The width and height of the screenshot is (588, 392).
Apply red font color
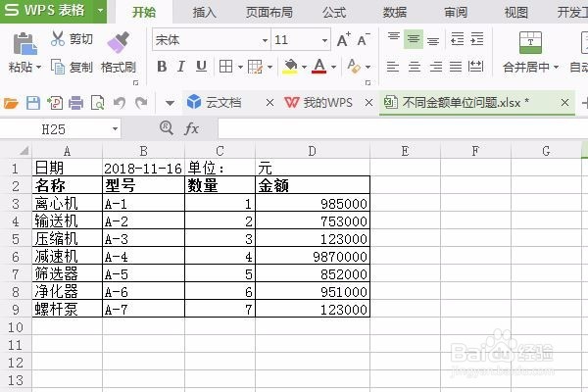[319, 67]
